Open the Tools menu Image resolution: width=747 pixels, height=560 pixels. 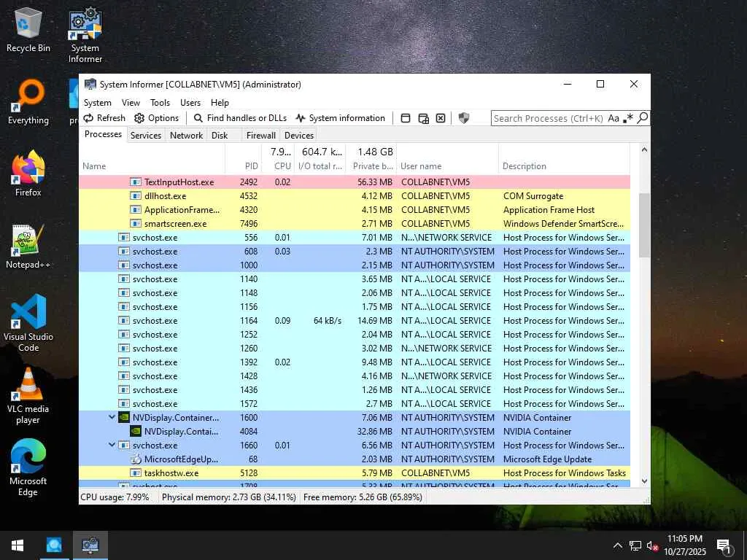[160, 102]
